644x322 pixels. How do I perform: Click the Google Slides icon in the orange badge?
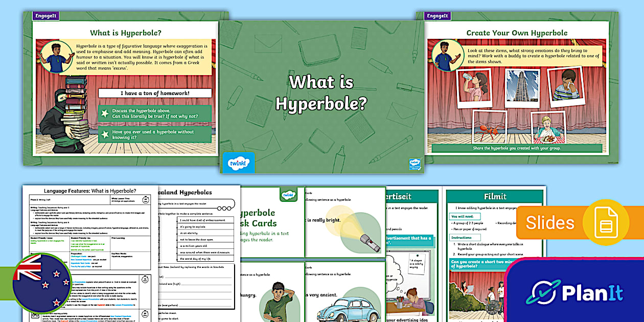607,221
